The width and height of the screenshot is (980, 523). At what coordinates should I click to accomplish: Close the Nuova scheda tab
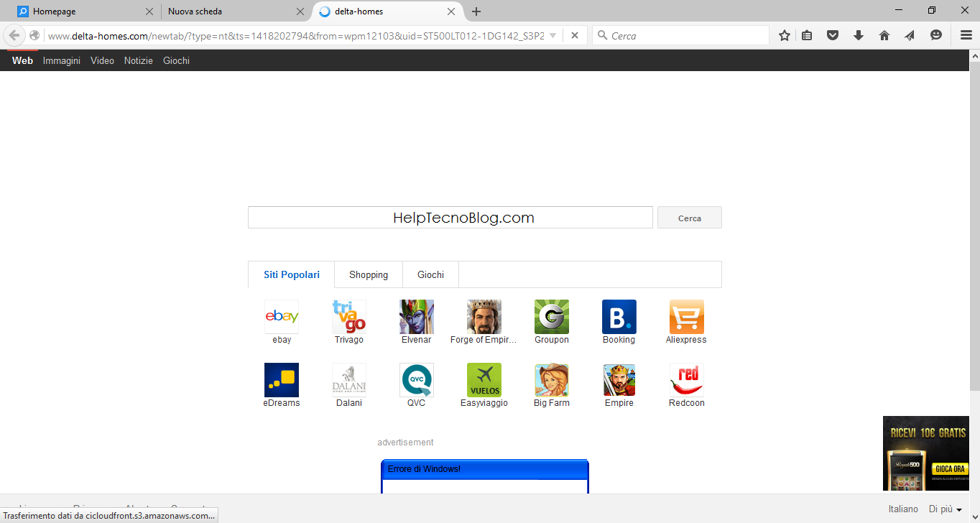[x=300, y=11]
